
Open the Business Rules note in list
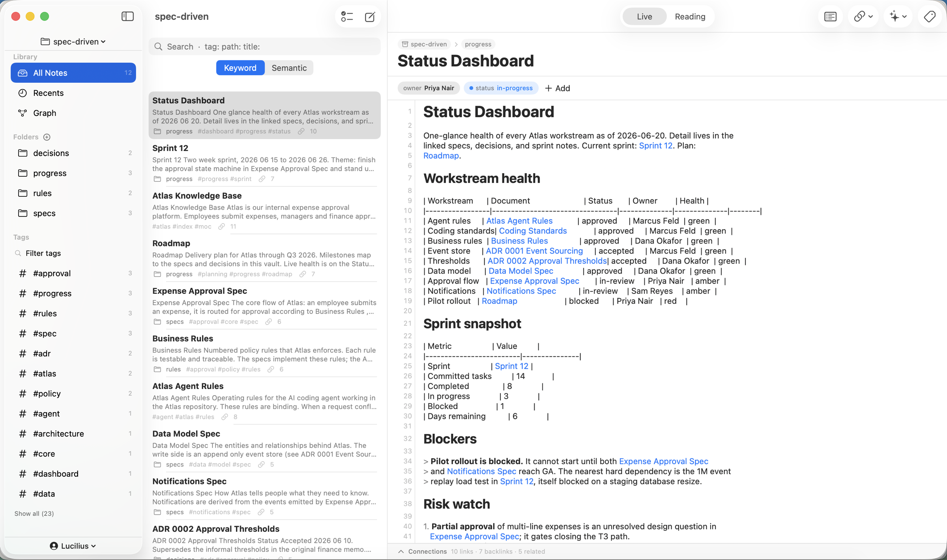pos(264,353)
